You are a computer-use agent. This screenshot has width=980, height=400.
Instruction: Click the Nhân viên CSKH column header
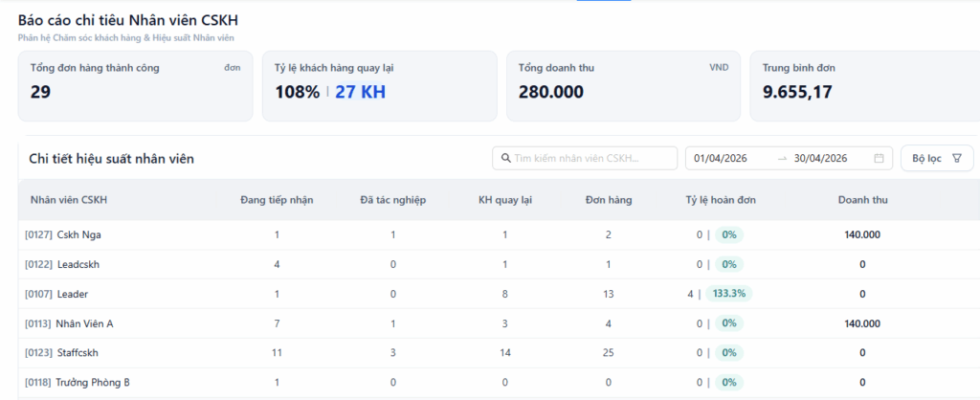pyautogui.click(x=69, y=200)
